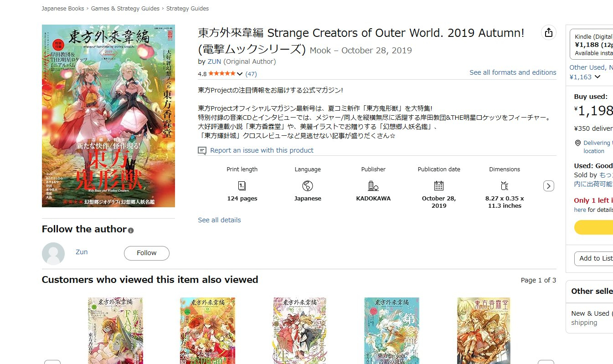The image size is (613, 364).
Task: Click the Language globe icon
Action: (308, 185)
